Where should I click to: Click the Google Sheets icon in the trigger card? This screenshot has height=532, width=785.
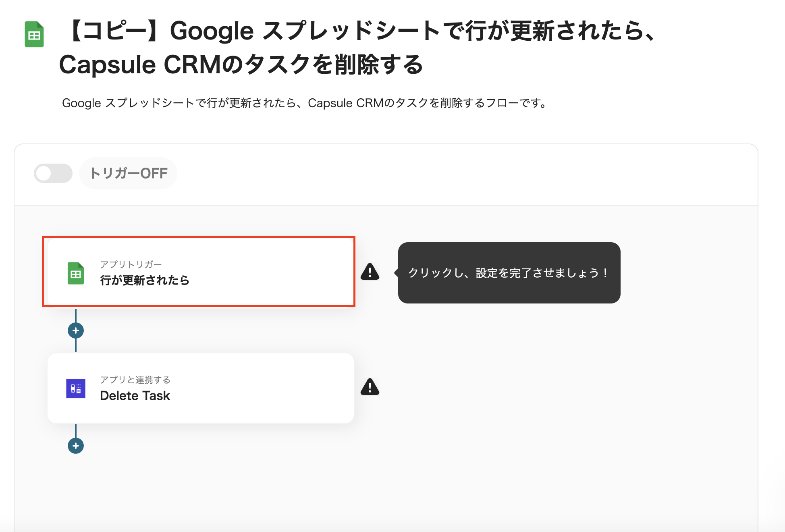coord(76,273)
